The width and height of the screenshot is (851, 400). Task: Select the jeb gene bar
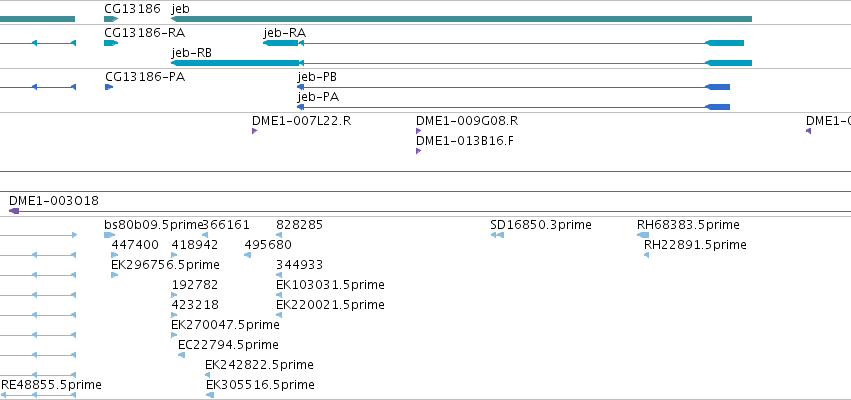(461, 19)
